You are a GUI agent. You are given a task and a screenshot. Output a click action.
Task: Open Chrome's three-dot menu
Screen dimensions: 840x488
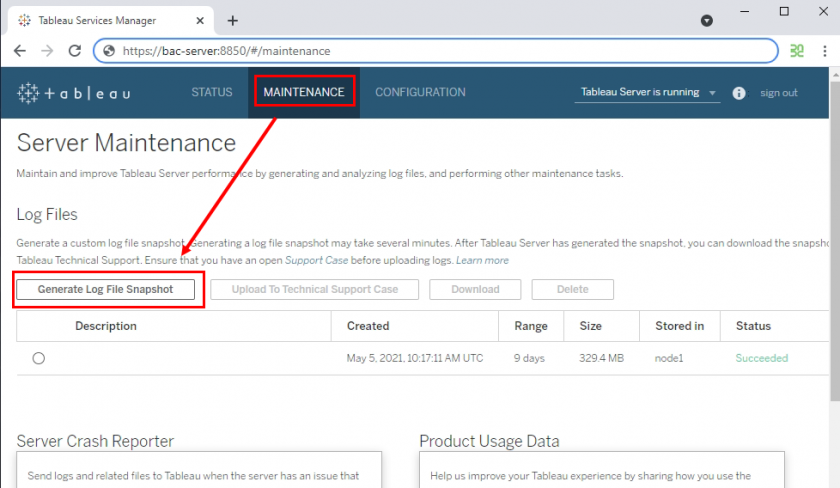pos(825,51)
